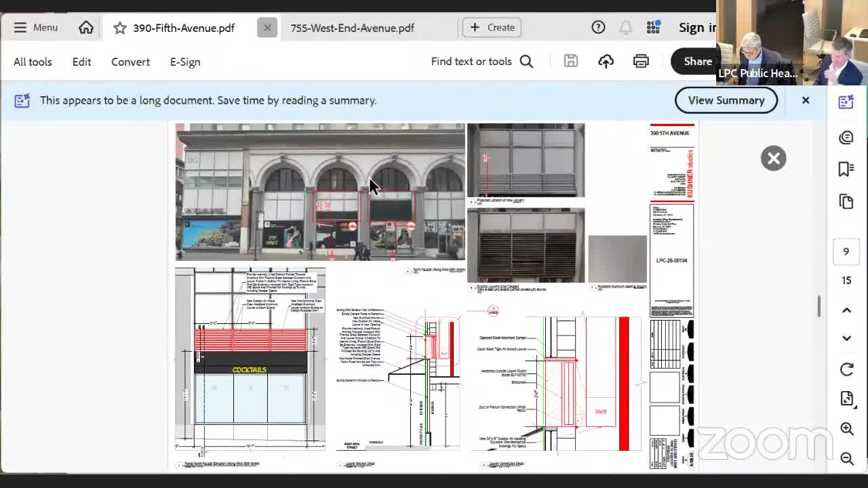Screen dimensions: 868x488
Task: Print the document with printer icon
Action: pyautogui.click(x=641, y=62)
